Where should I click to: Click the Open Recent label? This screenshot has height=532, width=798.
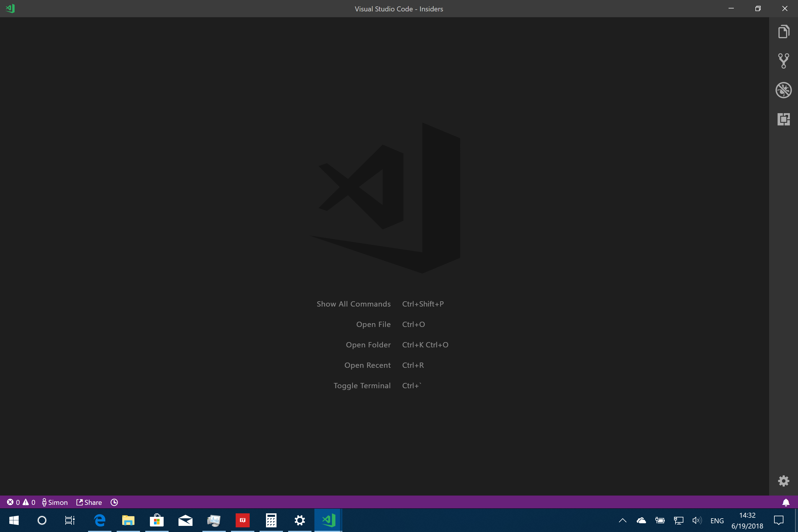point(367,365)
